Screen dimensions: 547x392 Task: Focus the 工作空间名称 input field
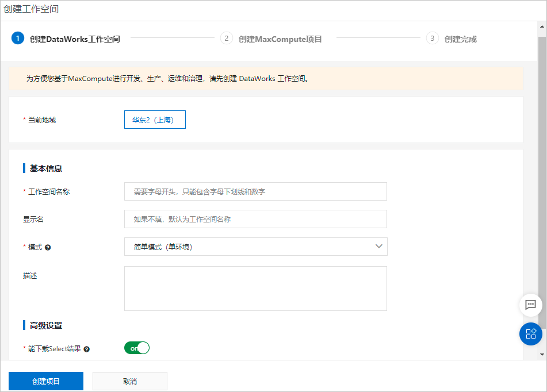(256, 191)
